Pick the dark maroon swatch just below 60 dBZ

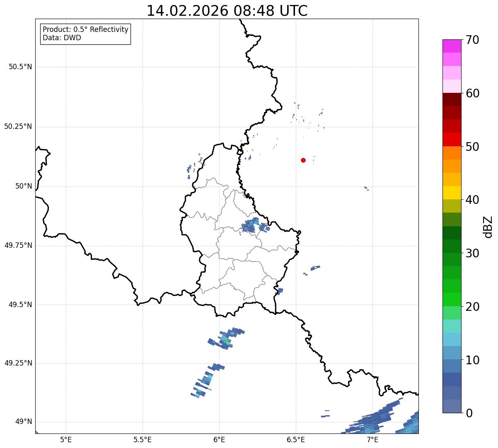[x=452, y=99]
